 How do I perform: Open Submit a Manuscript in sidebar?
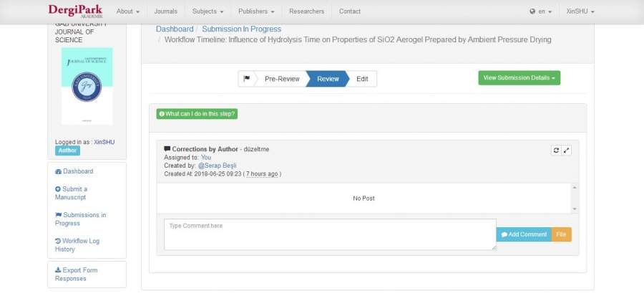click(x=72, y=193)
